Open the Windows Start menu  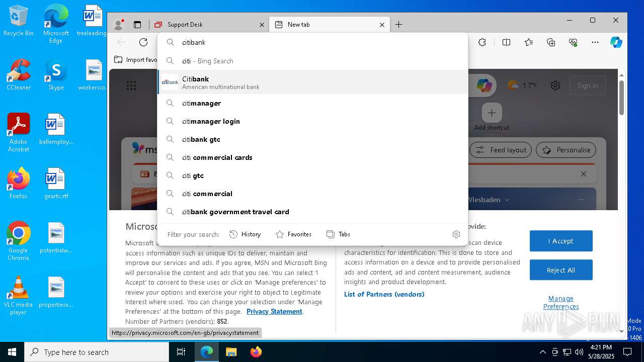pos(12,352)
